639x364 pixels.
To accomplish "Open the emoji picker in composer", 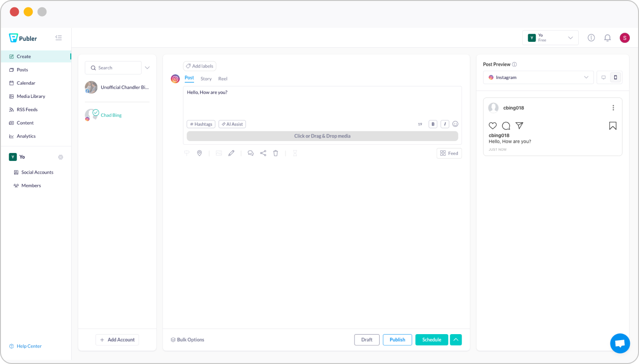I will (x=455, y=124).
